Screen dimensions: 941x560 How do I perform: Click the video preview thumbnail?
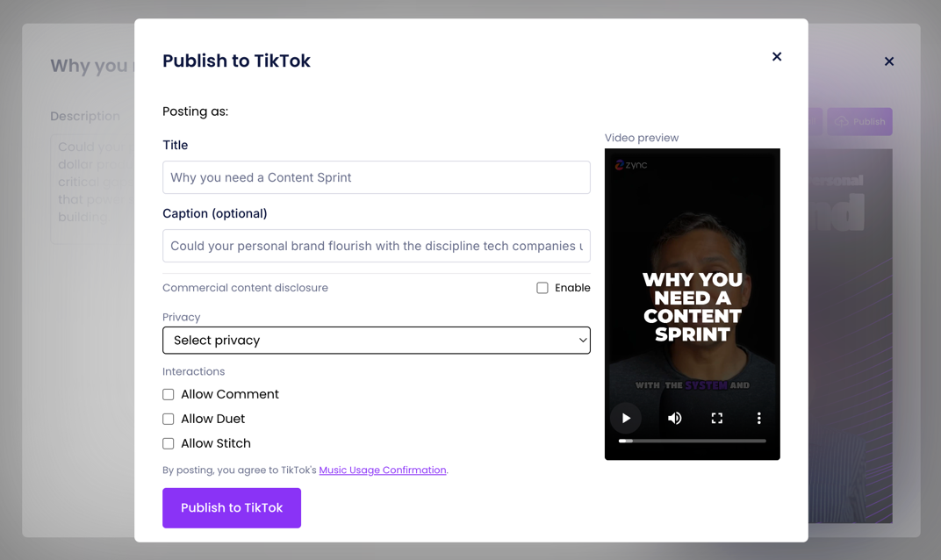point(692,281)
